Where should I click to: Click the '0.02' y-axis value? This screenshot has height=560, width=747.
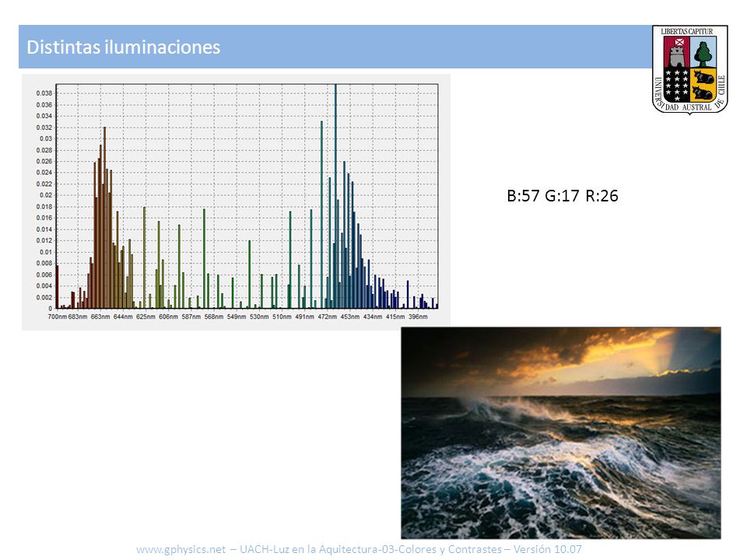pos(46,195)
